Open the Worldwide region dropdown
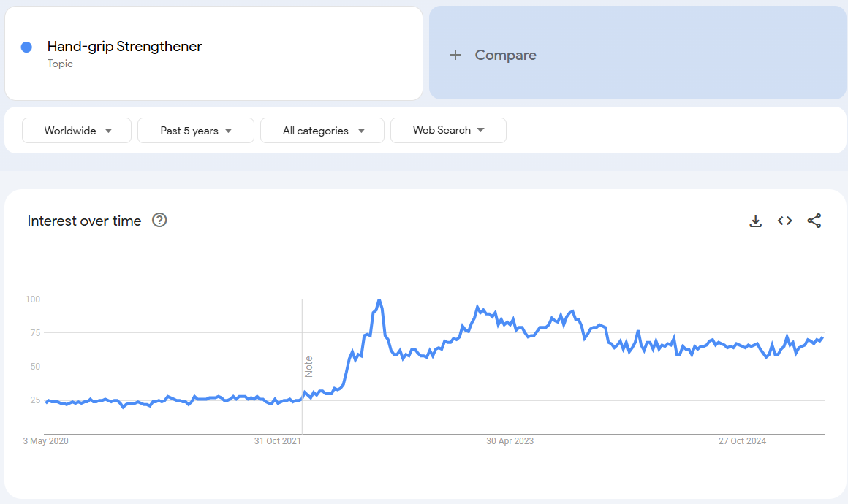Viewport: 848px width, 504px height. point(77,130)
